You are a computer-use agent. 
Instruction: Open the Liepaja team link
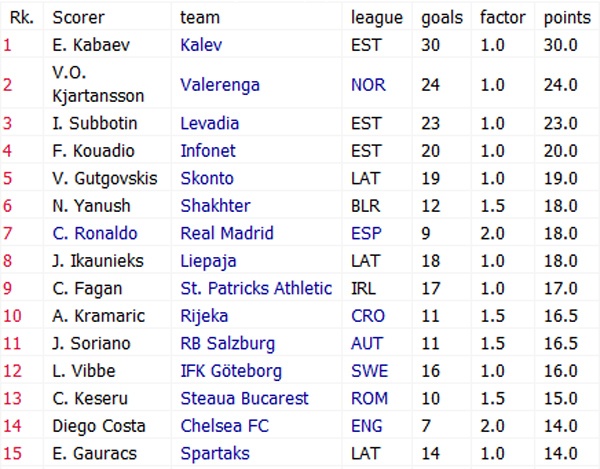click(x=210, y=261)
